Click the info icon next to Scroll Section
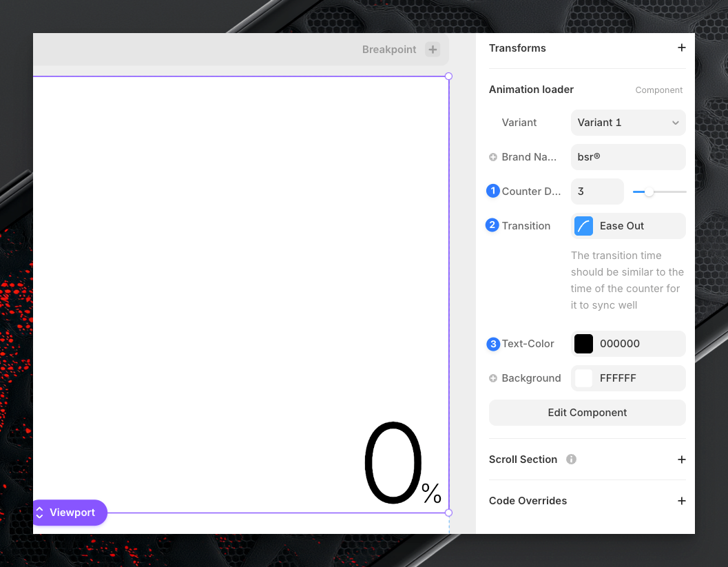This screenshot has height=567, width=728. click(x=571, y=460)
